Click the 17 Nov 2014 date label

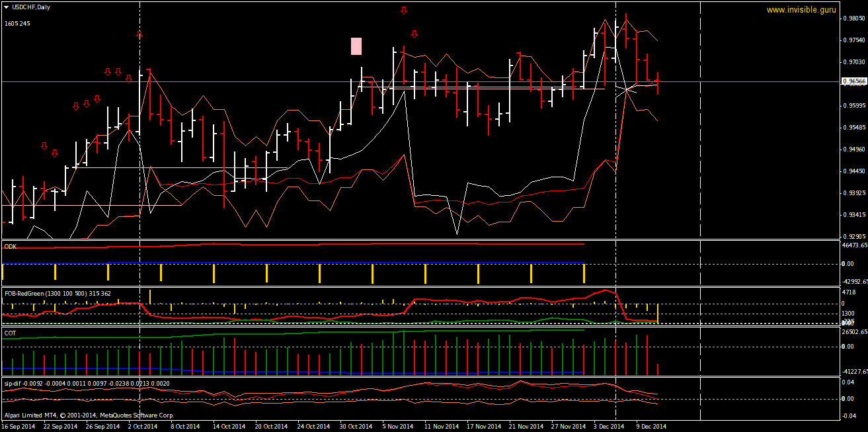[484, 427]
